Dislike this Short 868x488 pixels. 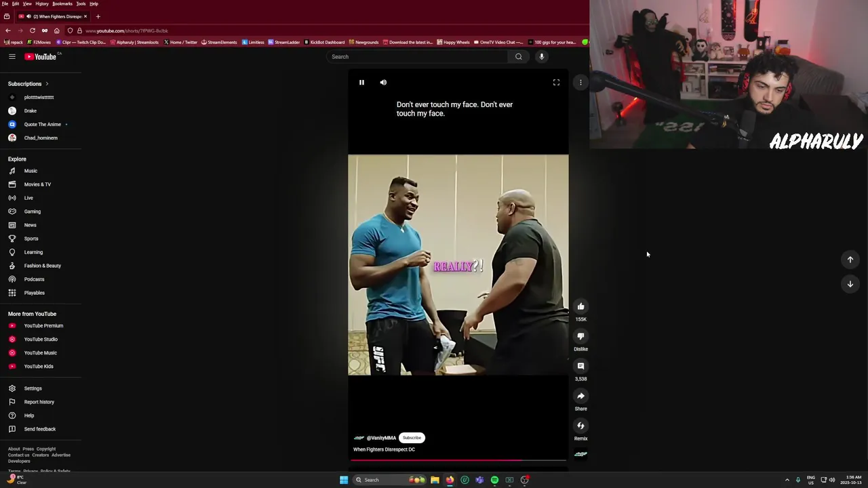pyautogui.click(x=580, y=336)
